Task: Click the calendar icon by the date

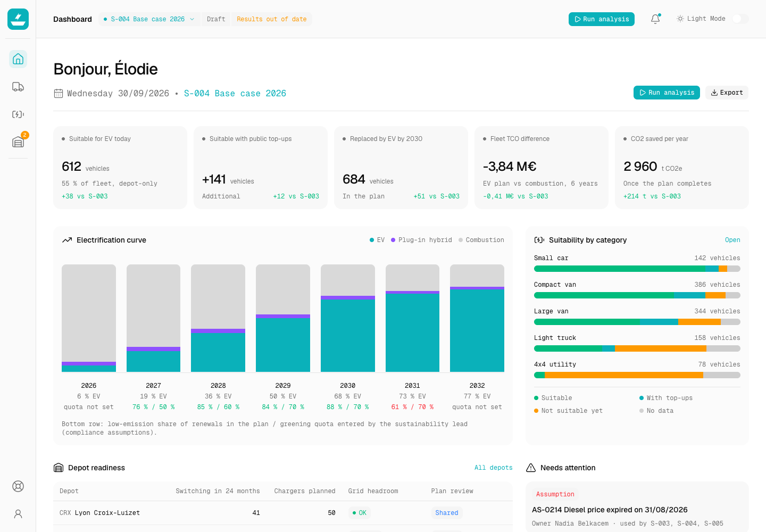Action: [x=59, y=94]
